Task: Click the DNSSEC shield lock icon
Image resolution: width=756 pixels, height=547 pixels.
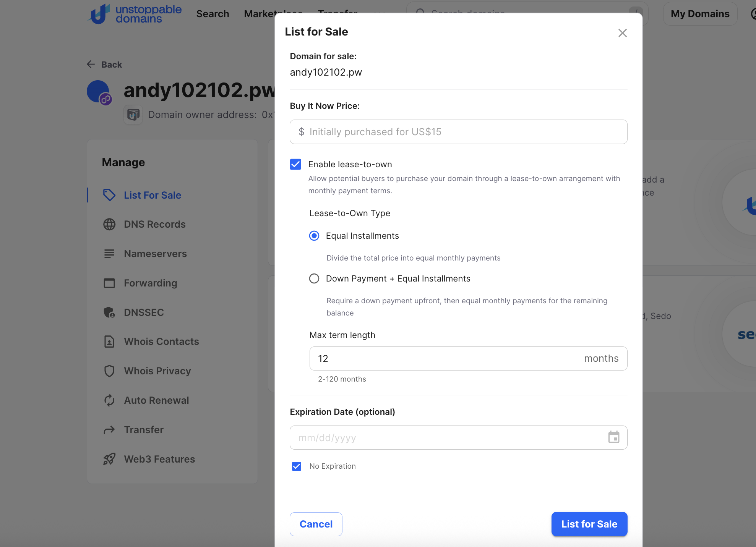Action: pyautogui.click(x=109, y=312)
